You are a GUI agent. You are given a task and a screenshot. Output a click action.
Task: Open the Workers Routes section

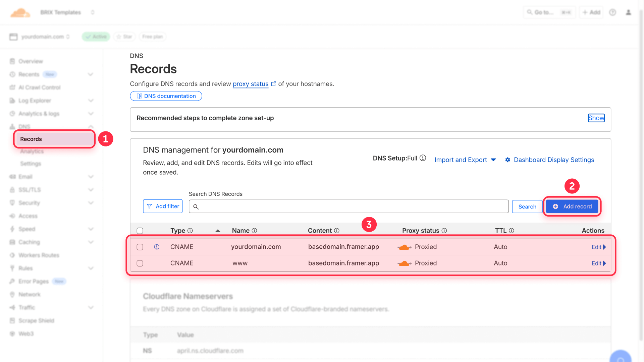click(39, 255)
